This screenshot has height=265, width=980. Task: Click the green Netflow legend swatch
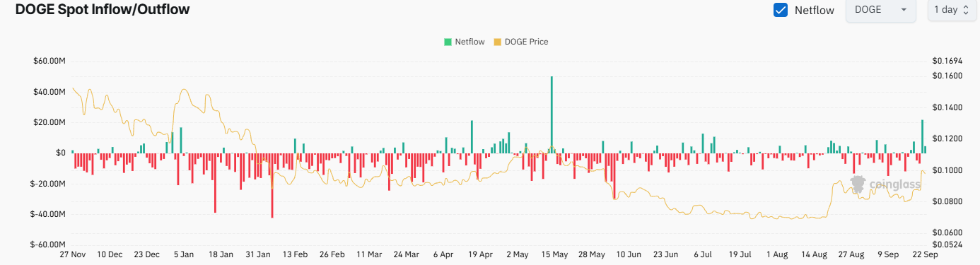(448, 42)
